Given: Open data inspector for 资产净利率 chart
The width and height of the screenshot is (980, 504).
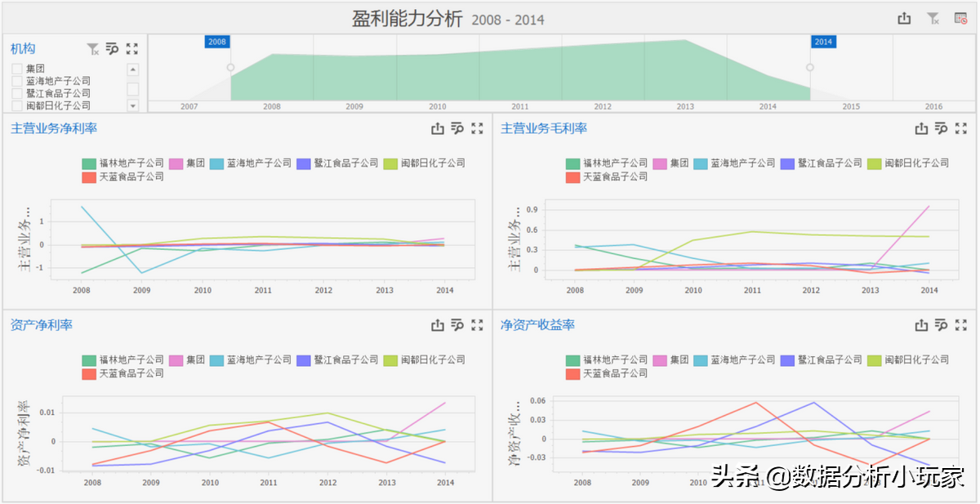Looking at the screenshot, I should coord(457,325).
